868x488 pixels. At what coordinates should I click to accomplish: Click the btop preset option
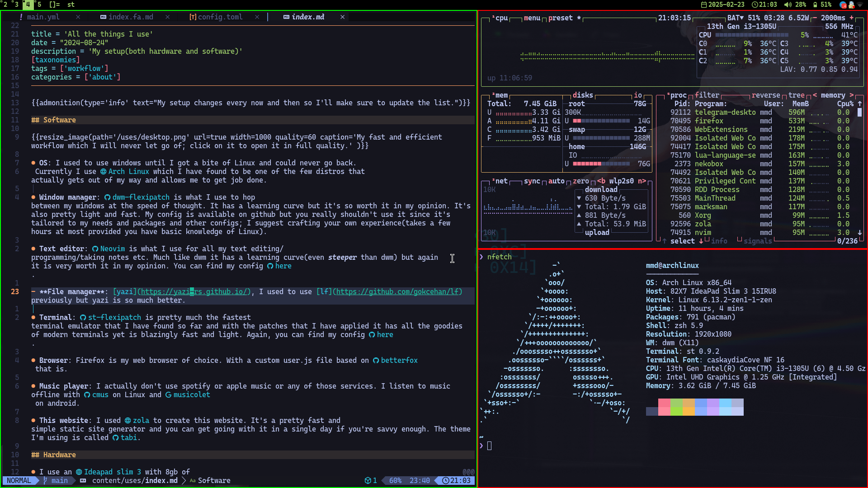[564, 18]
